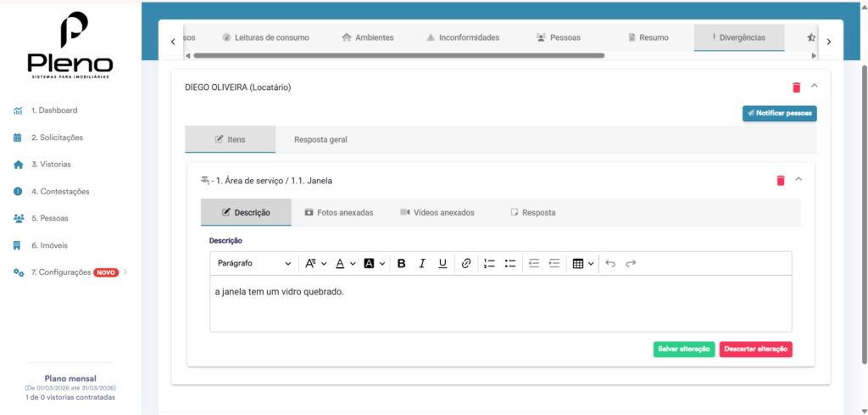
Task: Open the insert table dropdown
Action: tap(582, 263)
